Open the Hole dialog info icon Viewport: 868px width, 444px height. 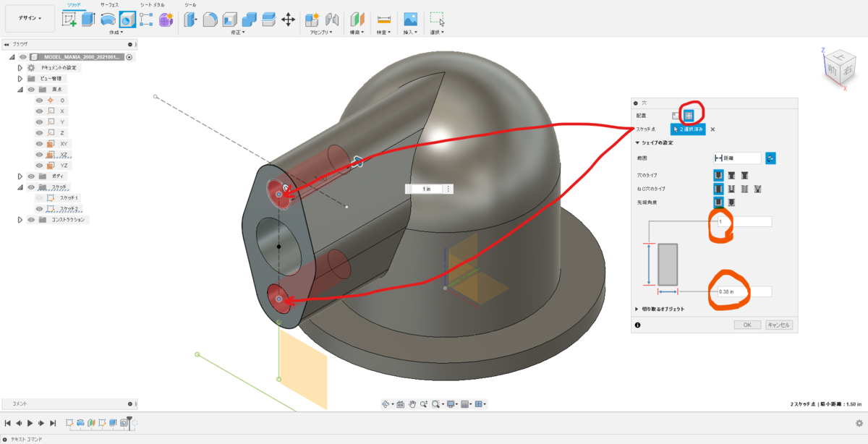[x=637, y=325]
